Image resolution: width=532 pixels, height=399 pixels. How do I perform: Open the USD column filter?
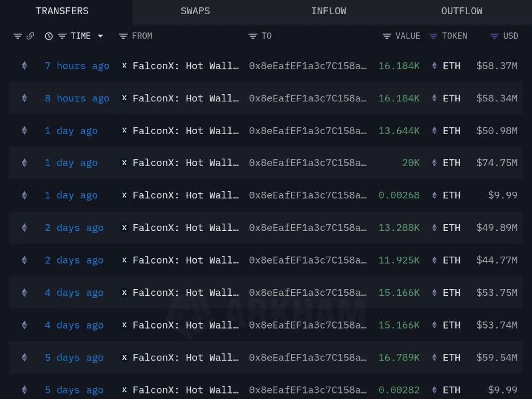(x=494, y=36)
